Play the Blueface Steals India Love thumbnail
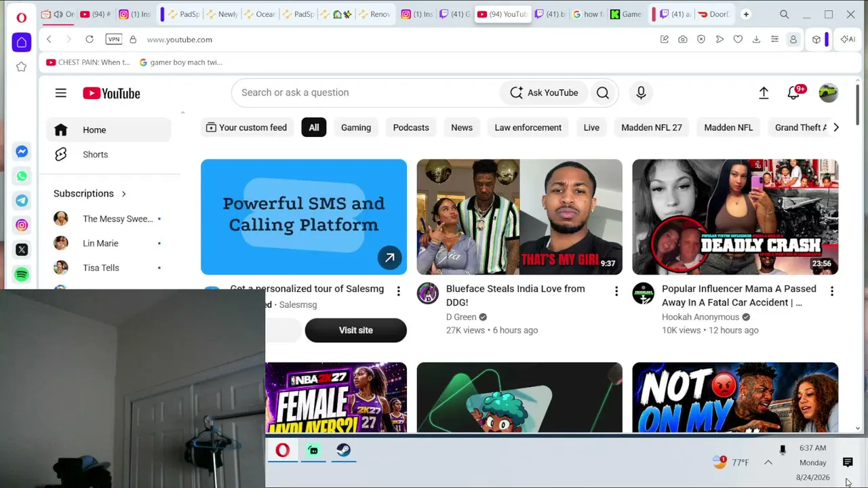 519,217
